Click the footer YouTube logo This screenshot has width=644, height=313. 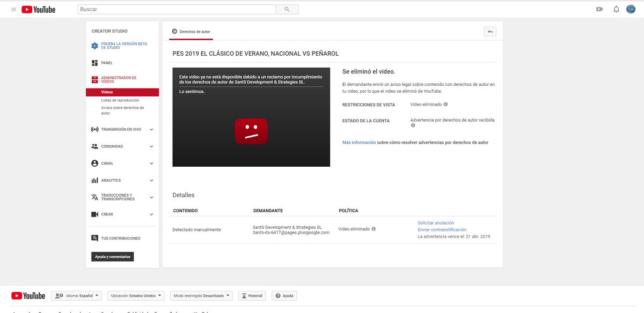(x=28, y=296)
